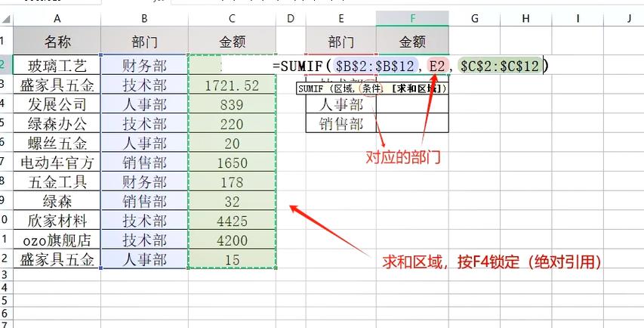Image resolution: width=644 pixels, height=328 pixels.
Task: Select the empty amount cell beside column E 销售部
Action: point(412,123)
